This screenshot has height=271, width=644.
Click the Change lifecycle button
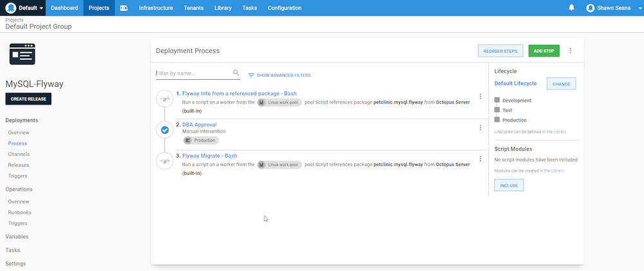[561, 84]
